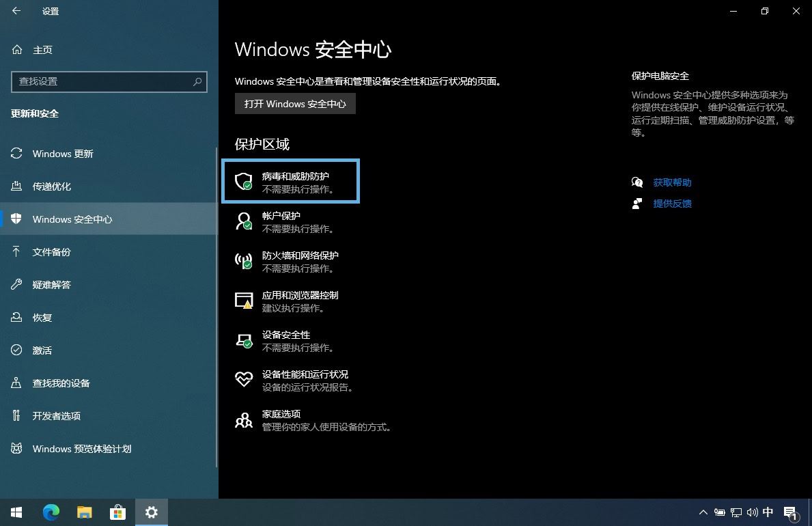Select 查找我的设备 in the sidebar
This screenshot has width=812, height=526.
click(109, 383)
